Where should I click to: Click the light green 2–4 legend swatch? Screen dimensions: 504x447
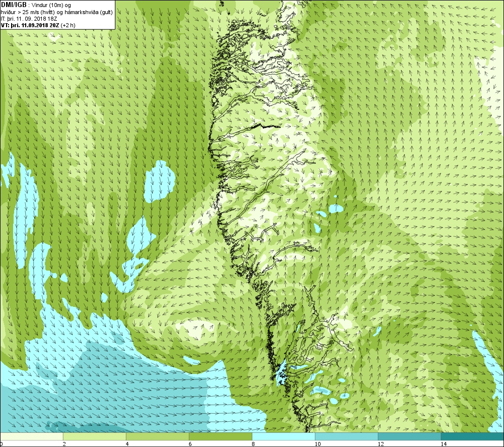click(x=95, y=436)
